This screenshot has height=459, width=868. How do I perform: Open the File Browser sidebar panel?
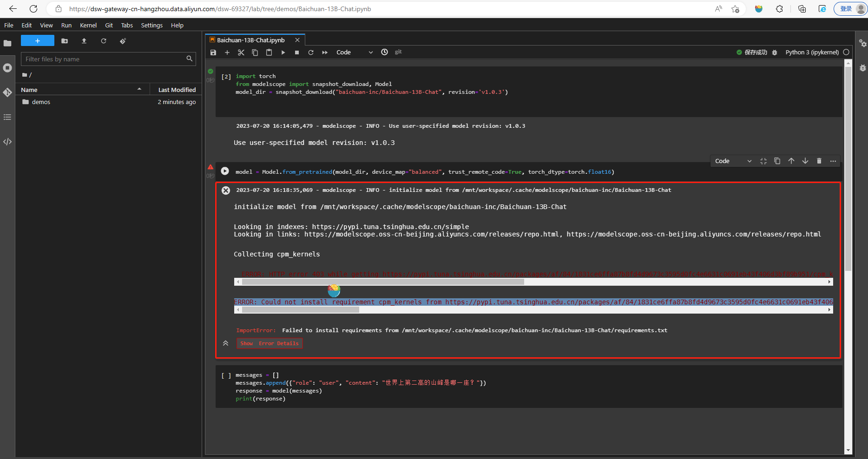point(7,43)
